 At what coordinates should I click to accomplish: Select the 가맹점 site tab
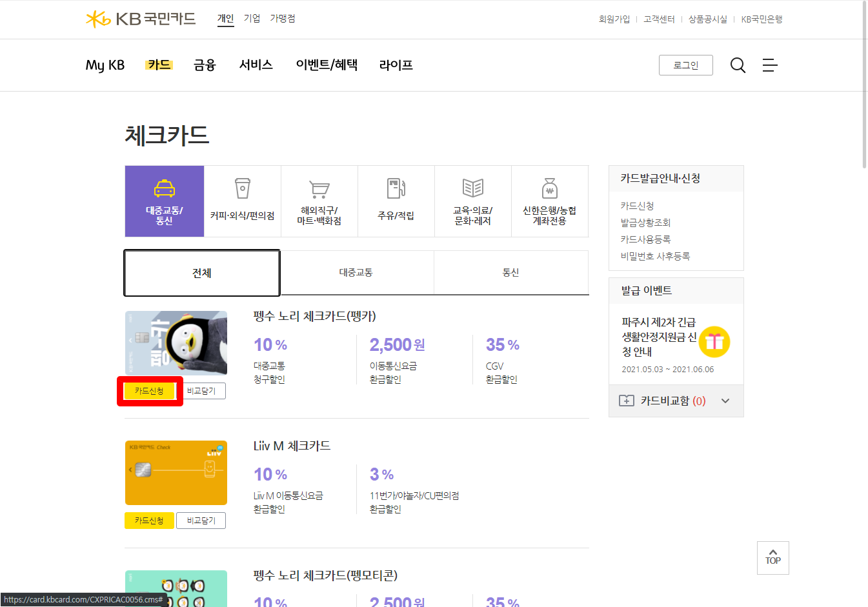point(283,19)
